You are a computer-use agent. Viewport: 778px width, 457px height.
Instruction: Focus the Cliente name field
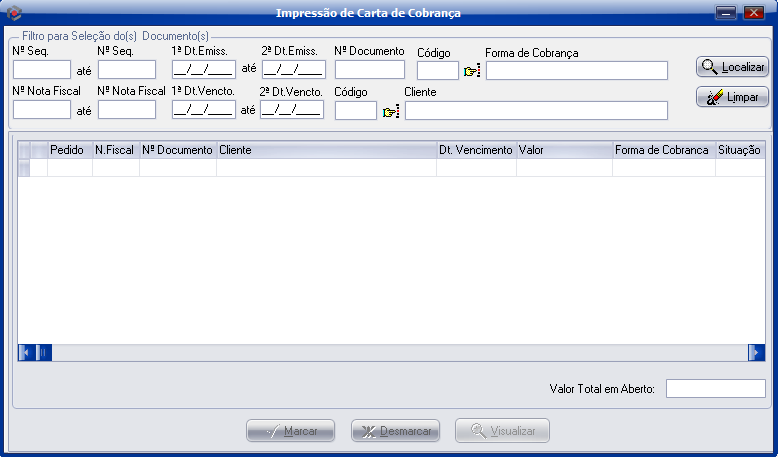pyautogui.click(x=536, y=111)
